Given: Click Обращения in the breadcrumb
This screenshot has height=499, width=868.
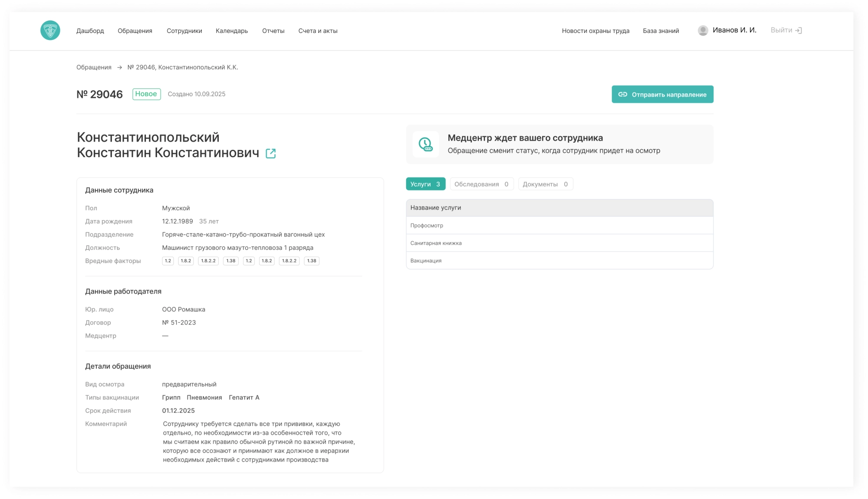Looking at the screenshot, I should 94,67.
